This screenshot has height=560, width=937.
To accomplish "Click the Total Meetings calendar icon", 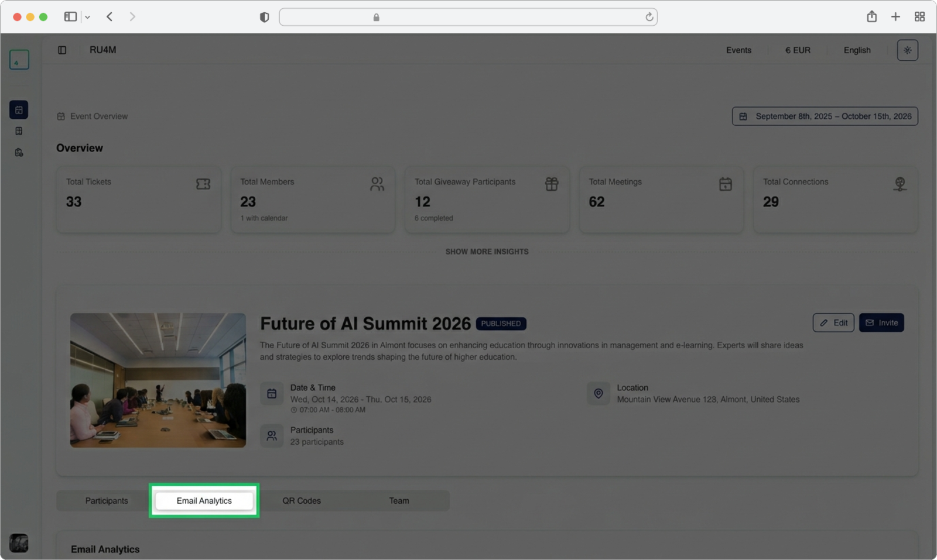I will click(x=725, y=184).
